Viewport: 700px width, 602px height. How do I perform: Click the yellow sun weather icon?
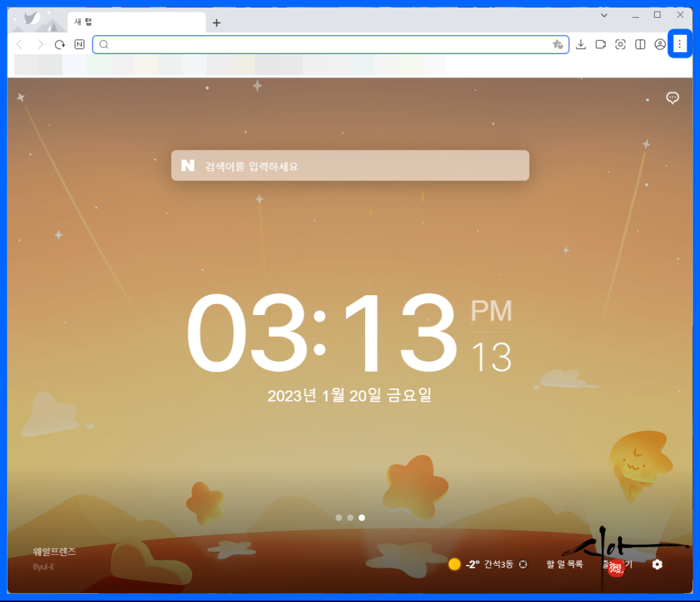(454, 564)
